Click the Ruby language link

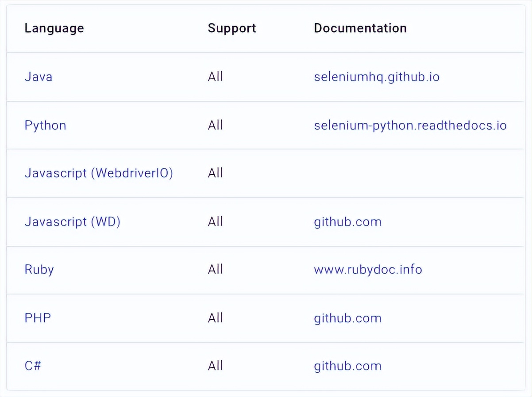coord(39,269)
